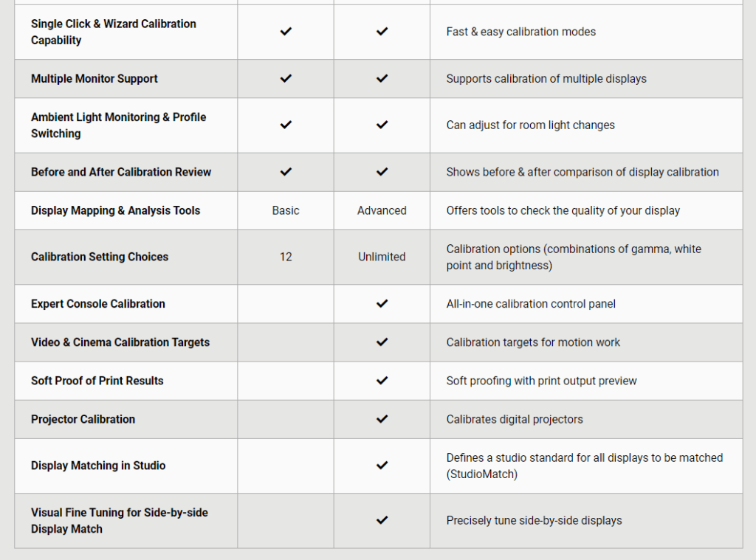Click the right checkmark in Single Click & Wizard row
The width and height of the screenshot is (756, 560).
(382, 32)
